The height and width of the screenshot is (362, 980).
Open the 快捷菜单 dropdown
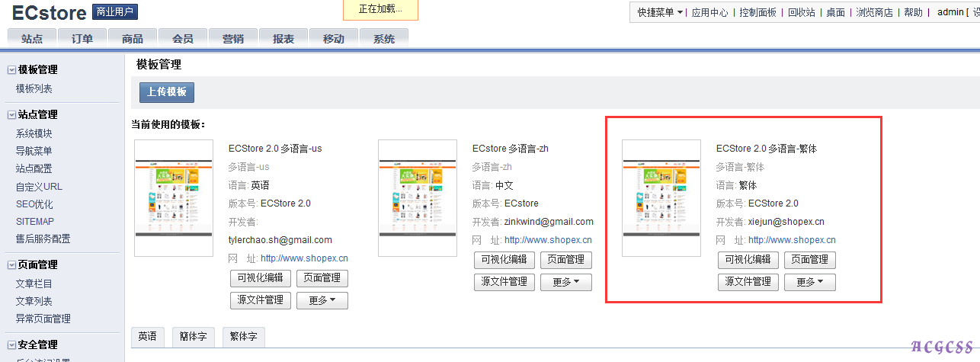click(660, 12)
